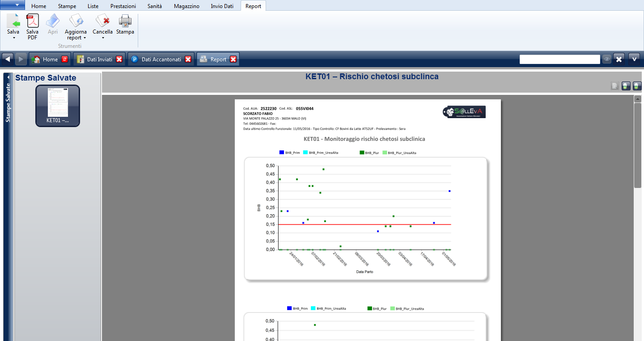Click the Strumenti group label
This screenshot has width=644, height=341.
pyautogui.click(x=70, y=46)
